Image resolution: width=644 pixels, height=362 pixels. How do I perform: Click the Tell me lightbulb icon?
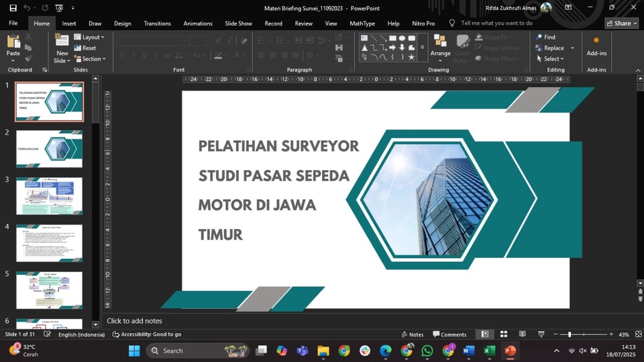[451, 23]
